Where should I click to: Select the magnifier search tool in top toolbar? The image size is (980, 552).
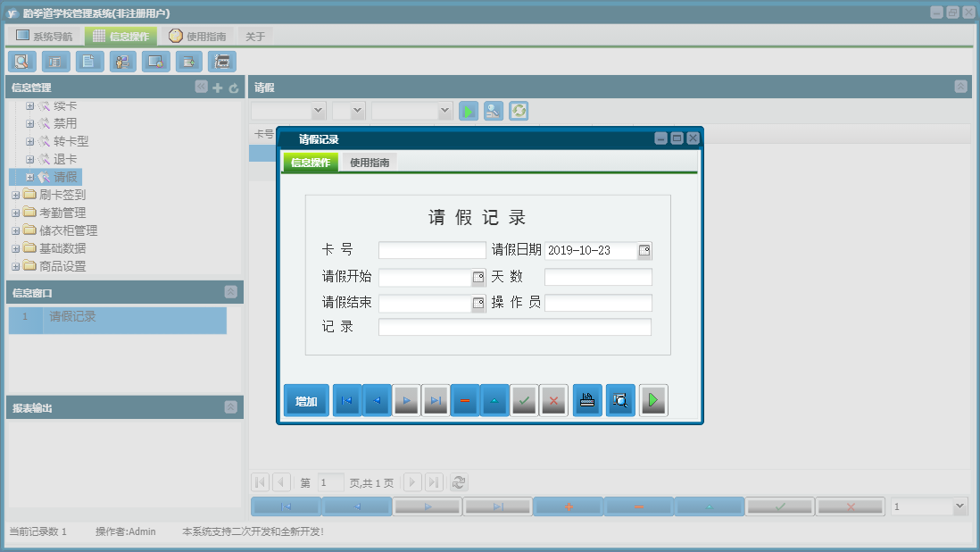[x=21, y=61]
